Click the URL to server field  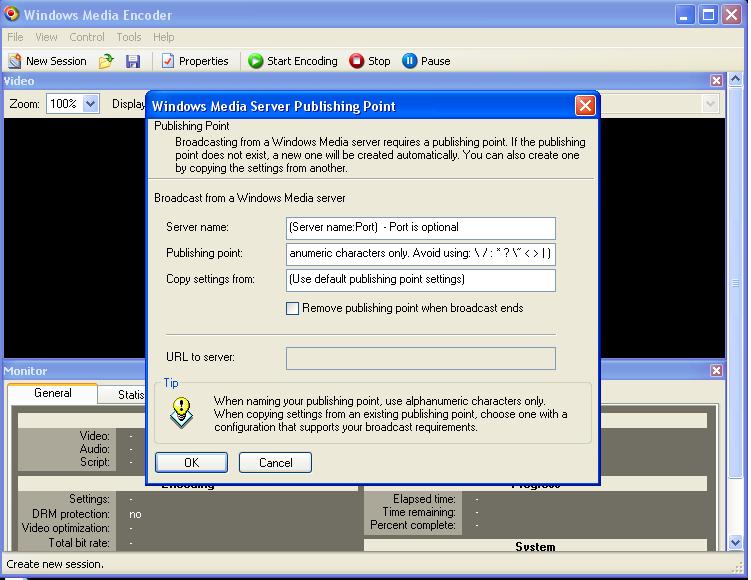coord(421,358)
